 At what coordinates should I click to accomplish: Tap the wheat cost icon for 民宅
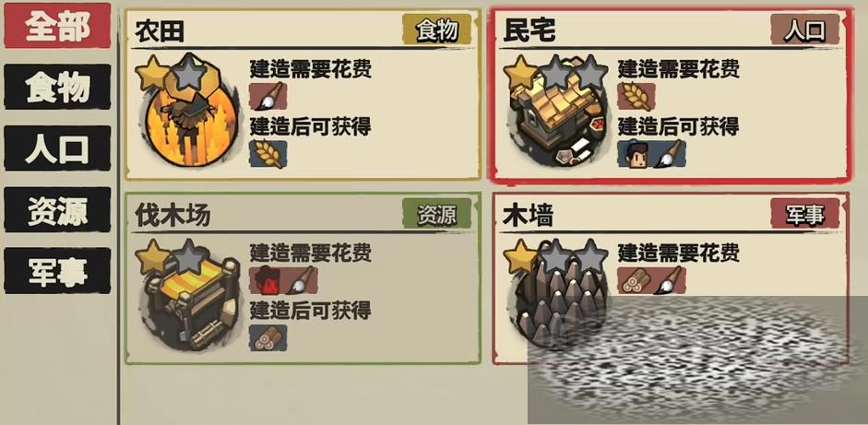click(636, 96)
